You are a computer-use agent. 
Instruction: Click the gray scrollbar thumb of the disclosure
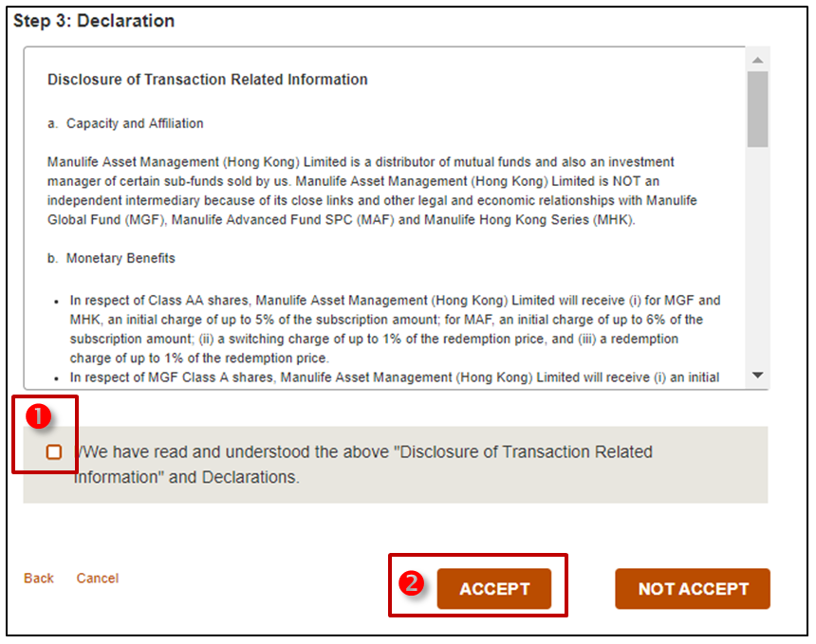757,109
